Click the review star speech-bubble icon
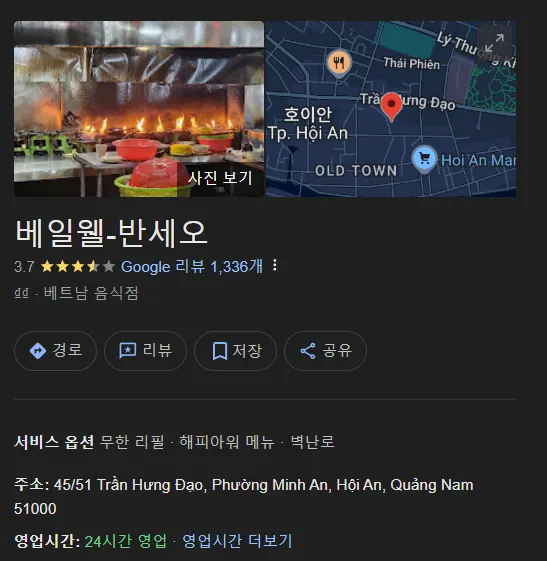547x561 pixels. pyautogui.click(x=127, y=351)
